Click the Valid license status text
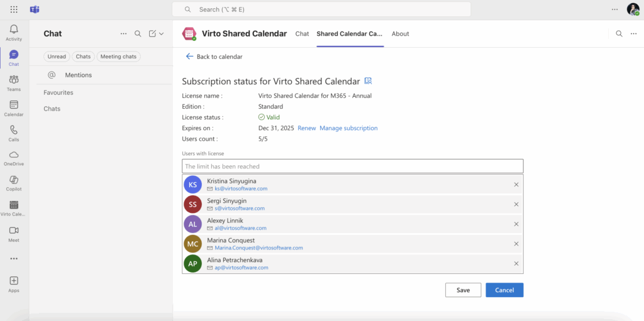The image size is (644, 321). tap(273, 117)
